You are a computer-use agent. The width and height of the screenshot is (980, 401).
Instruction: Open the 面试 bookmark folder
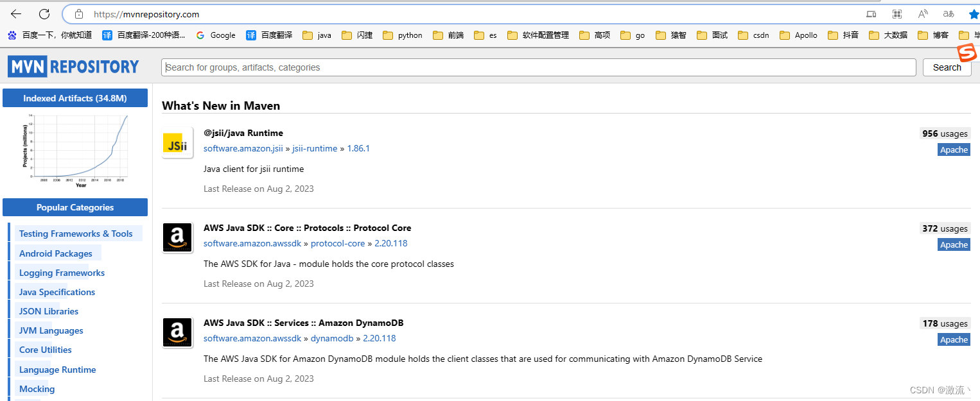[712, 35]
